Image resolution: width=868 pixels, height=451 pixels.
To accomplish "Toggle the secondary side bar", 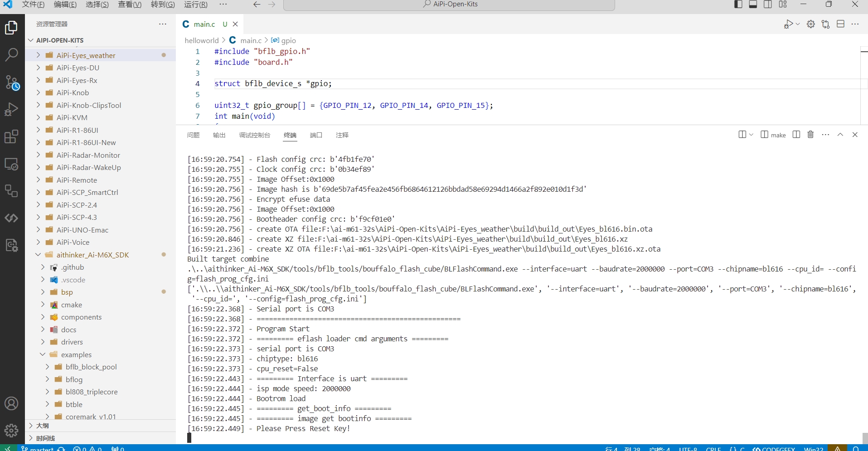I will (768, 5).
